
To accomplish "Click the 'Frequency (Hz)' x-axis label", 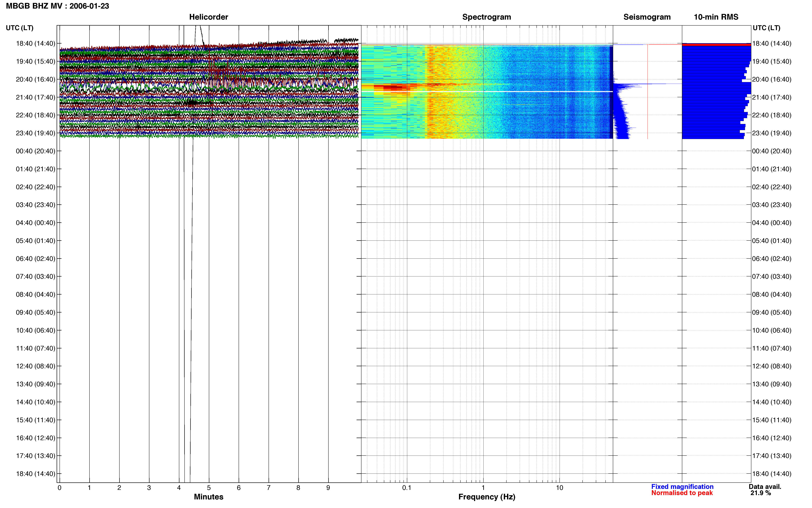I will [x=487, y=497].
